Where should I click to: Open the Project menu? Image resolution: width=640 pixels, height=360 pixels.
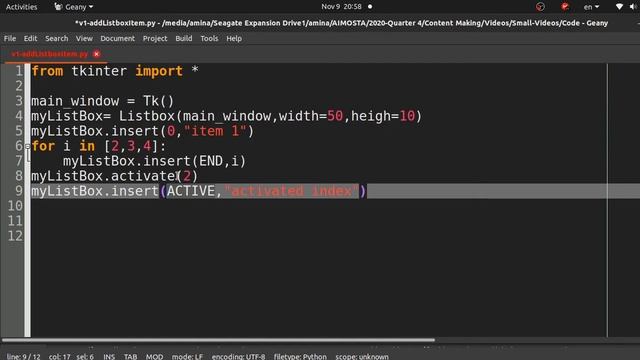(x=155, y=38)
